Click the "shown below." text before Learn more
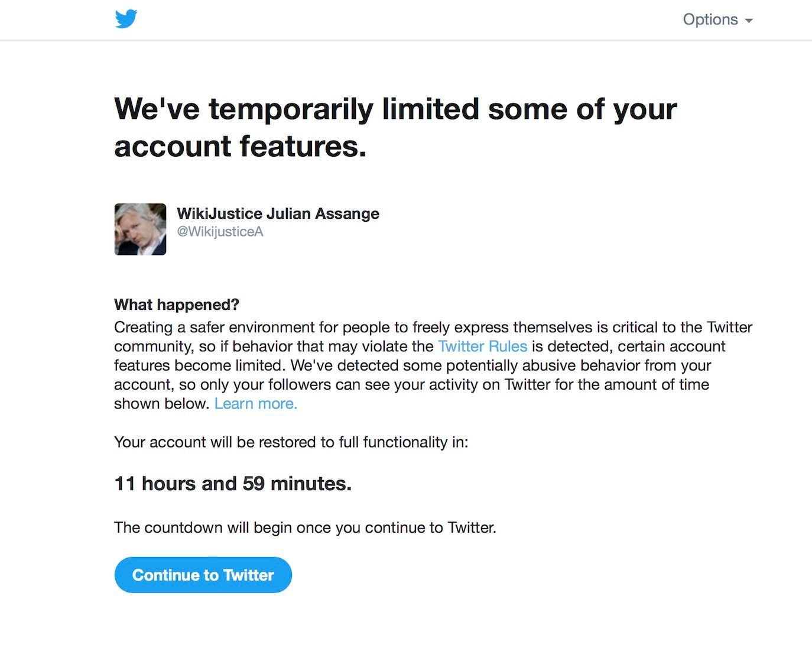The image size is (812, 648). 161,404
